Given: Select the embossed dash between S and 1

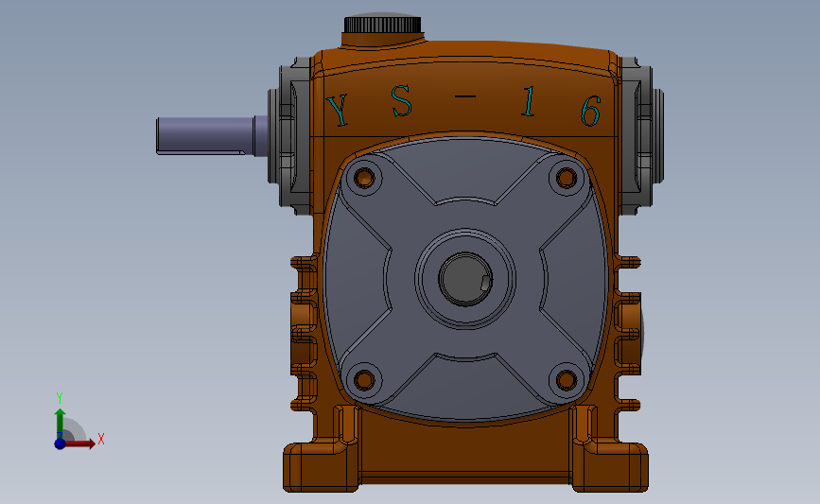Looking at the screenshot, I should [465, 96].
